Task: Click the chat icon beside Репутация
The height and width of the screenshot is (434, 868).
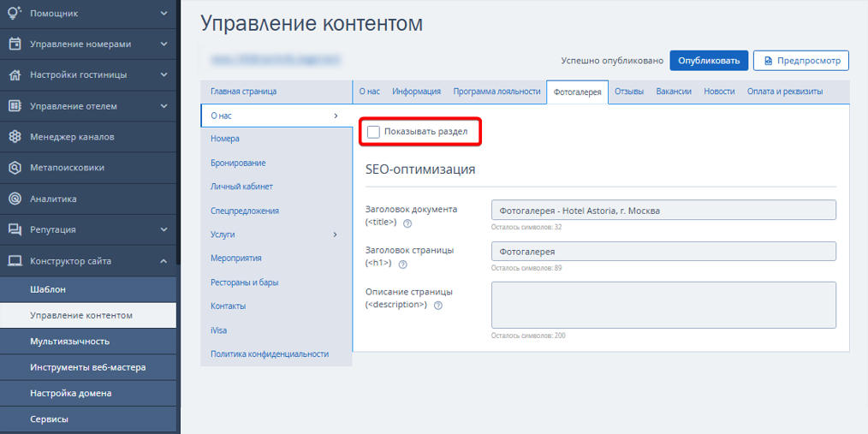Action: pos(15,229)
